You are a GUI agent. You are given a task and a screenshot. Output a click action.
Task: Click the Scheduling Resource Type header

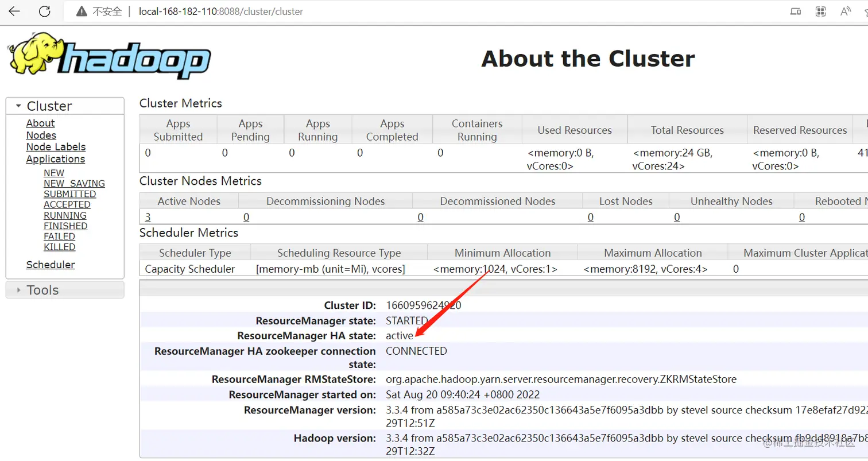339,253
